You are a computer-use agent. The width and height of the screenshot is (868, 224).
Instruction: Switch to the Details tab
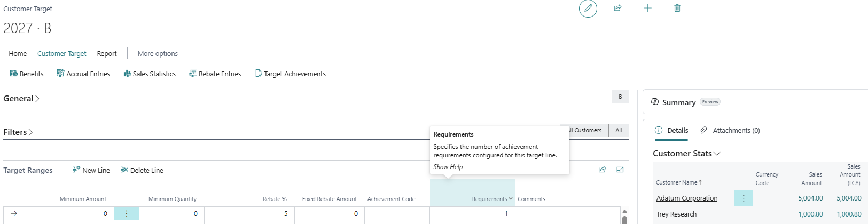(x=671, y=130)
